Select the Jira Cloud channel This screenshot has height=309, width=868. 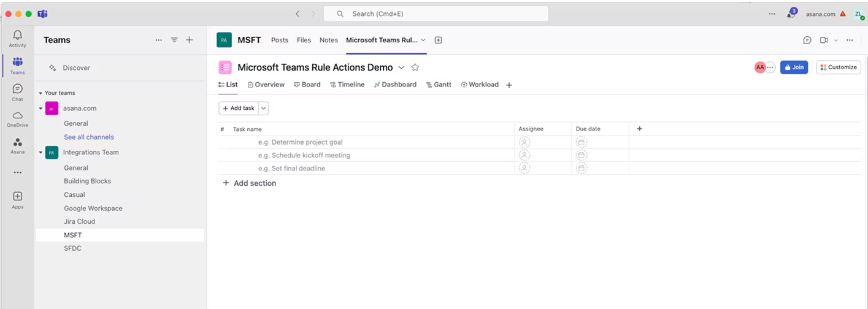[80, 221]
